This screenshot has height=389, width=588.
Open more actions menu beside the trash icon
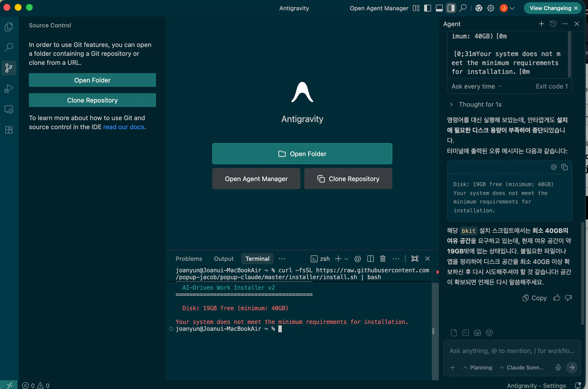396,259
